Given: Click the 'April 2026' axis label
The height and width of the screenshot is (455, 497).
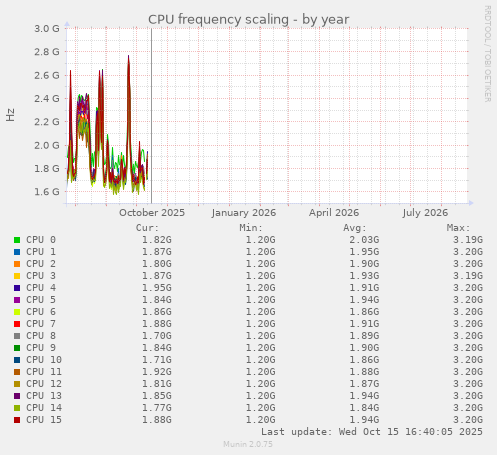Looking at the screenshot, I should 334,213.
